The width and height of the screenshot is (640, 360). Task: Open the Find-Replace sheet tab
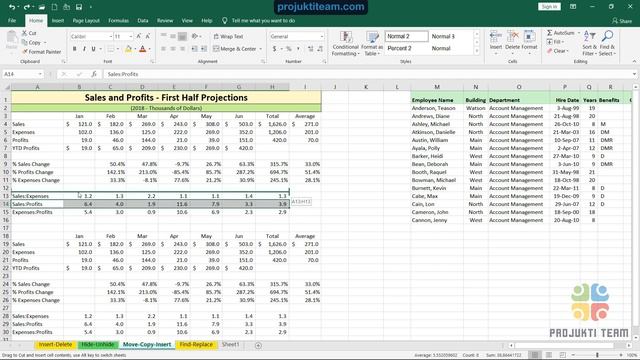click(x=196, y=344)
